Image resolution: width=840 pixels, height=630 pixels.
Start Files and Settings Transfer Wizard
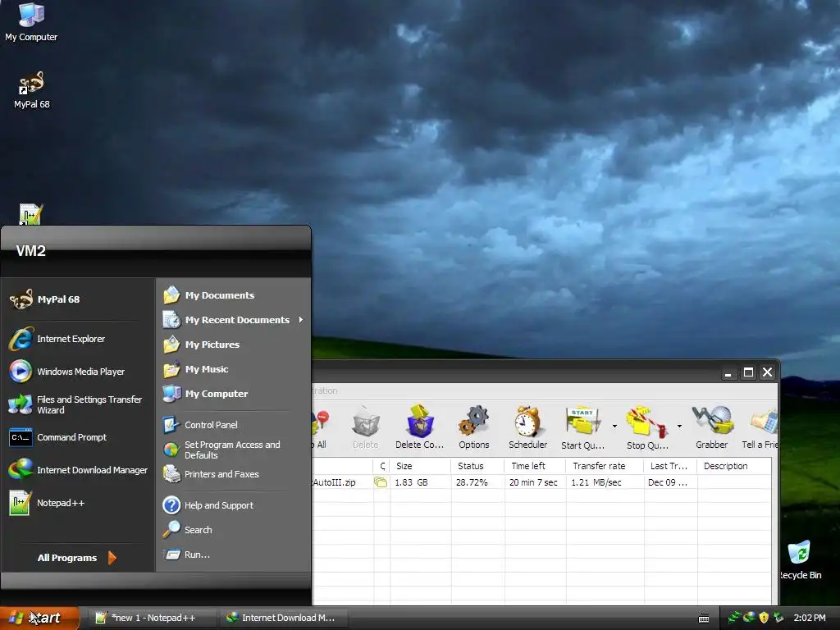coord(78,404)
